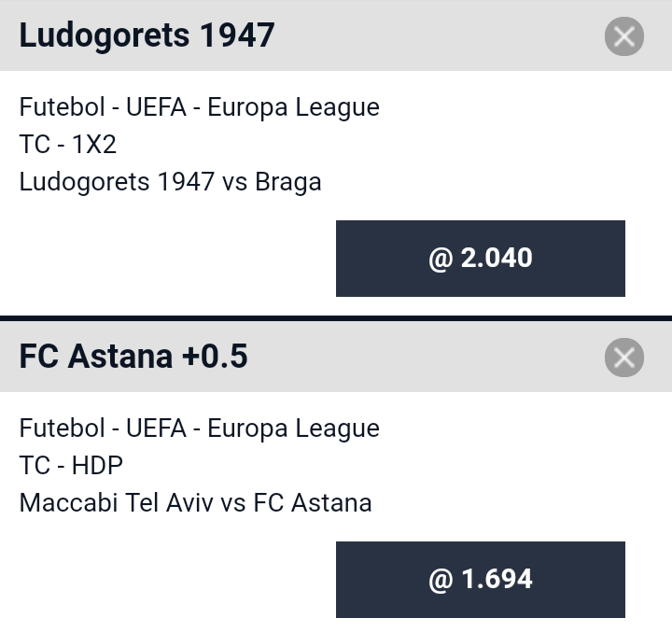The image size is (672, 632).
Task: Click the @ symbol in the 2.040 odds
Action: (x=441, y=260)
